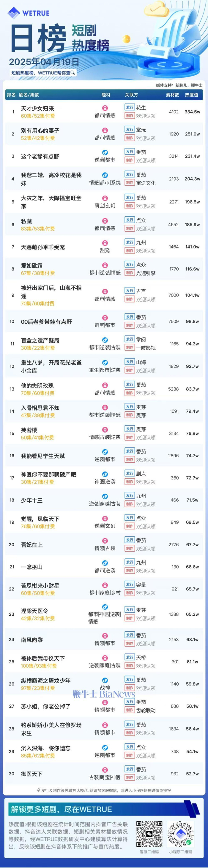This screenshot has width=208, height=868.
Task: Select the 热度值 column header
Action: (191, 95)
